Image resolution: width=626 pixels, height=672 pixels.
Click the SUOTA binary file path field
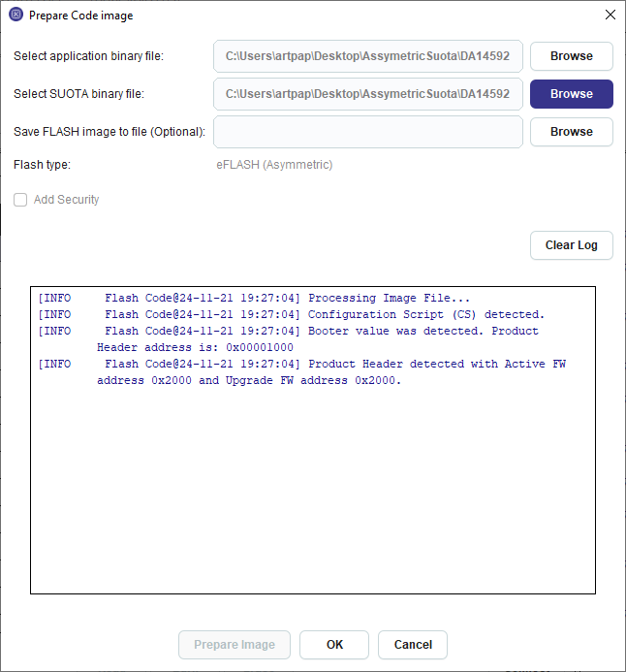368,94
